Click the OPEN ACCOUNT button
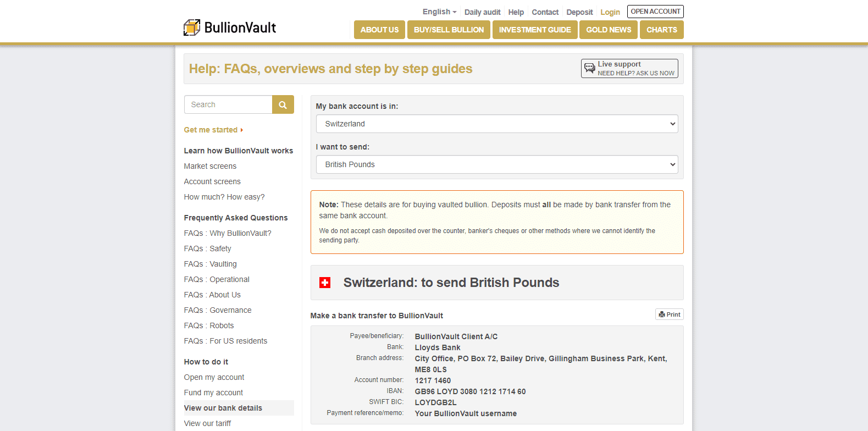Viewport: 868px width, 431px height. point(655,12)
